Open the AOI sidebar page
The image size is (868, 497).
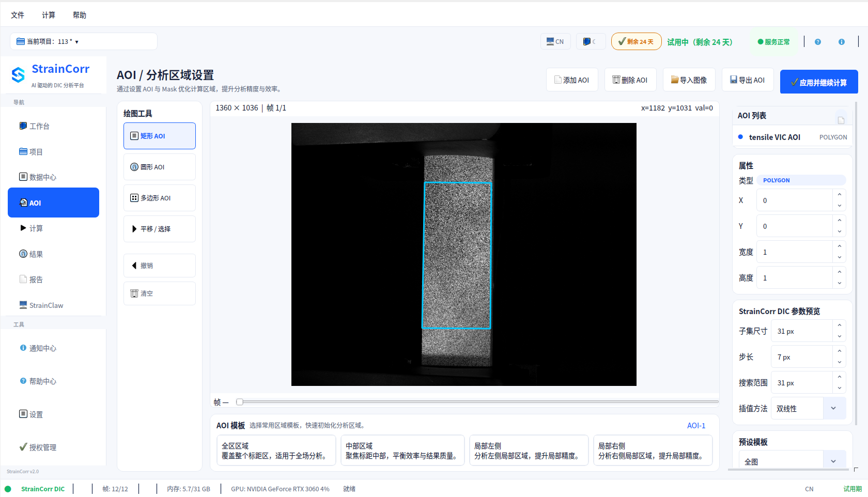(x=53, y=203)
